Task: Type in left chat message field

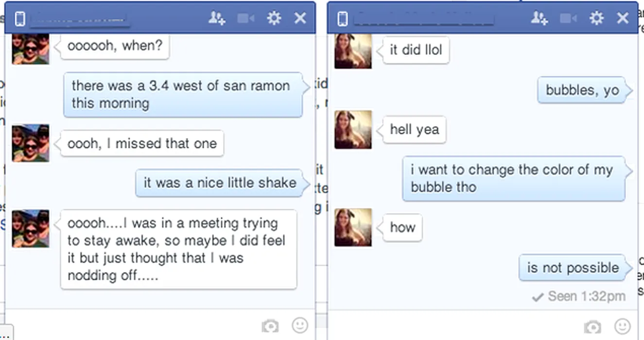Action: 131,324
